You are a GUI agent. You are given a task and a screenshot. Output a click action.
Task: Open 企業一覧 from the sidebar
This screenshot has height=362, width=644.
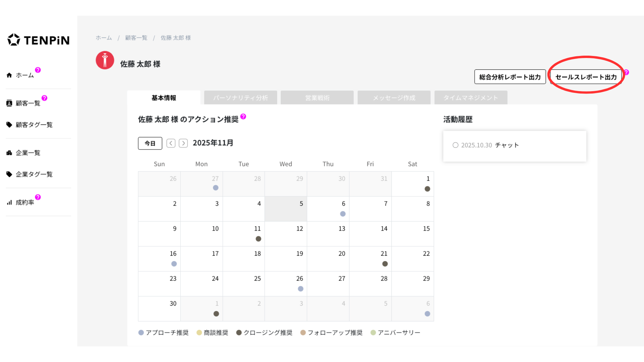click(x=28, y=153)
